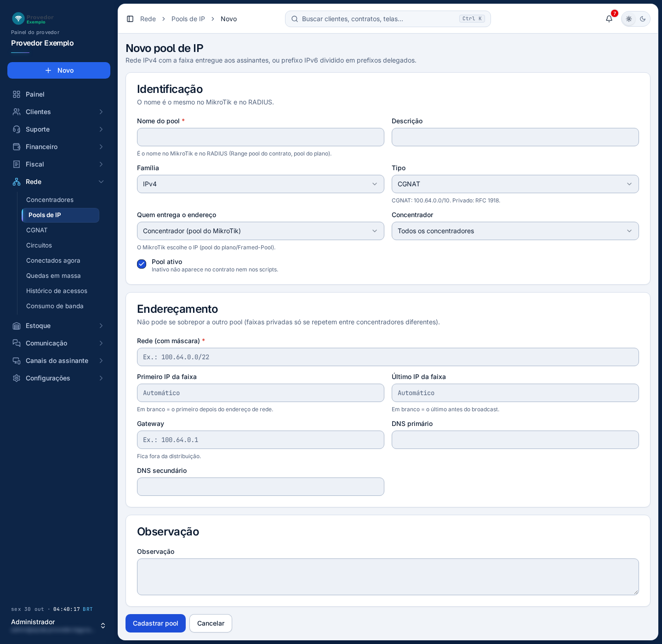Switch to light theme sun icon
This screenshot has width=662, height=644.
tap(629, 19)
